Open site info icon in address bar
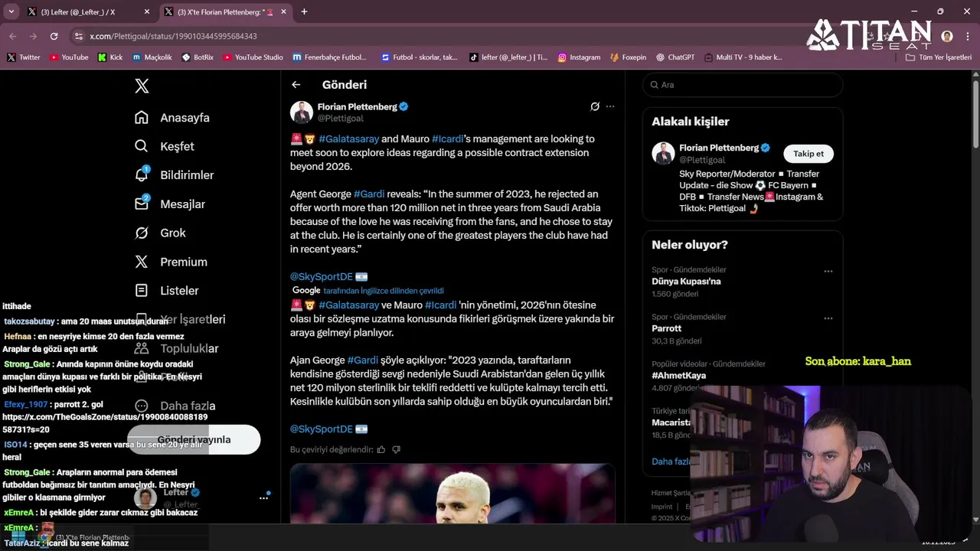The image size is (980, 551). (x=78, y=36)
